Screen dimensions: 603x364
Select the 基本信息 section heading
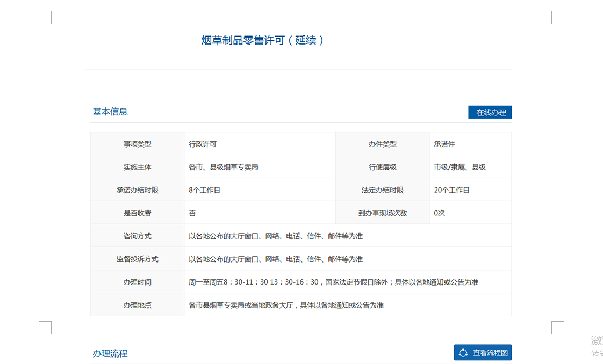pos(110,112)
